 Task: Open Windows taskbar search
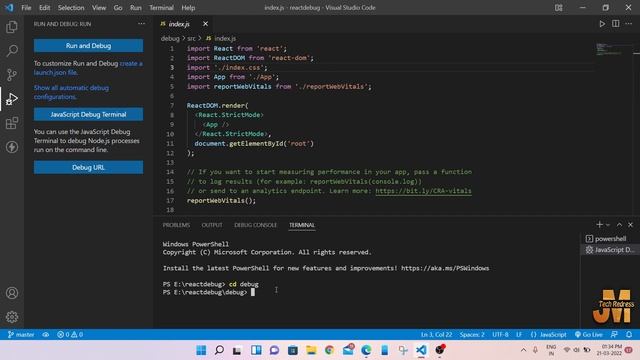(219, 350)
